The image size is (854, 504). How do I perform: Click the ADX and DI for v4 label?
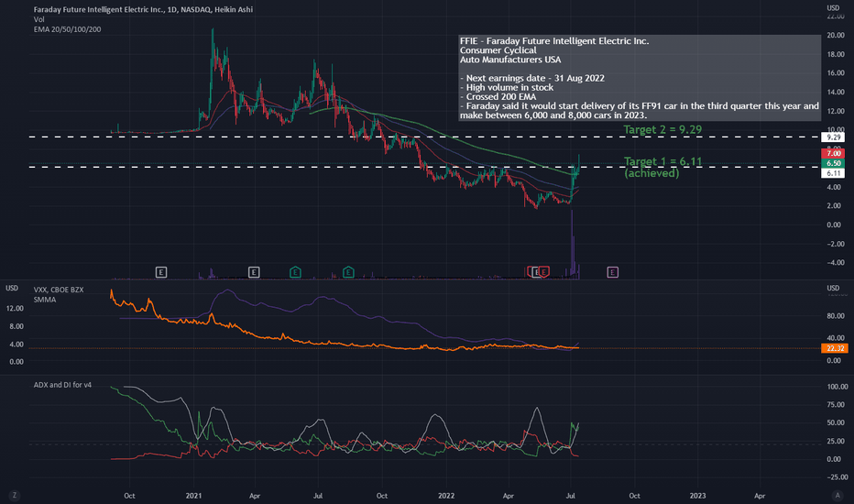click(x=62, y=385)
